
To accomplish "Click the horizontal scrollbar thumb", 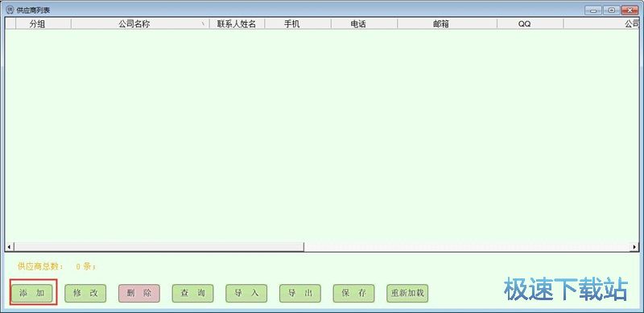I will click(x=159, y=247).
